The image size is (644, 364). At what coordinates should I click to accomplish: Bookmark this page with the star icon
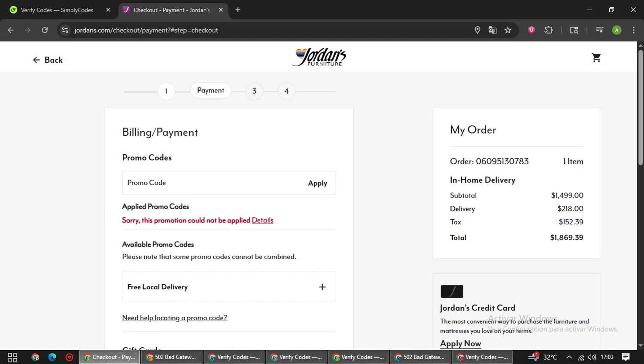tap(508, 30)
